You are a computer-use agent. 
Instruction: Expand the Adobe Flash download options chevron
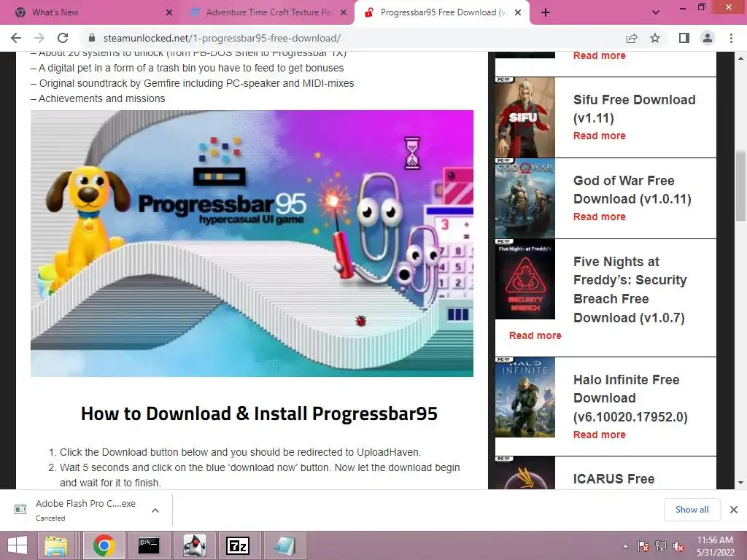[x=155, y=510]
